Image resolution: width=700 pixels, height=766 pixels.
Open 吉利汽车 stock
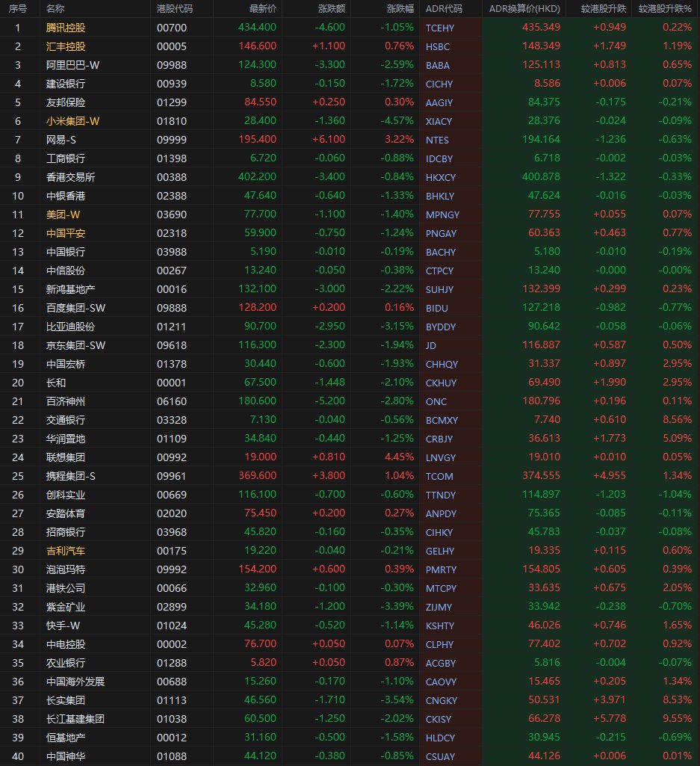66,551
